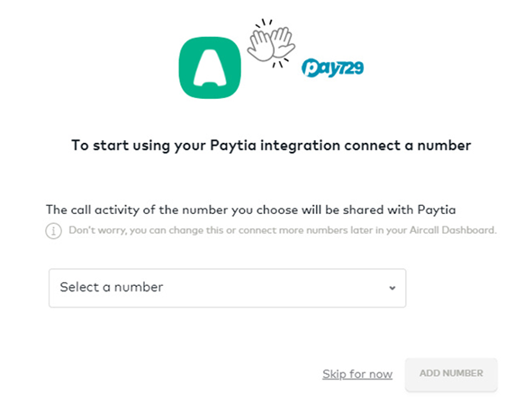Screen dimensions: 532x420
Task: Click the 'connect a number' heading text
Action: (408, 146)
